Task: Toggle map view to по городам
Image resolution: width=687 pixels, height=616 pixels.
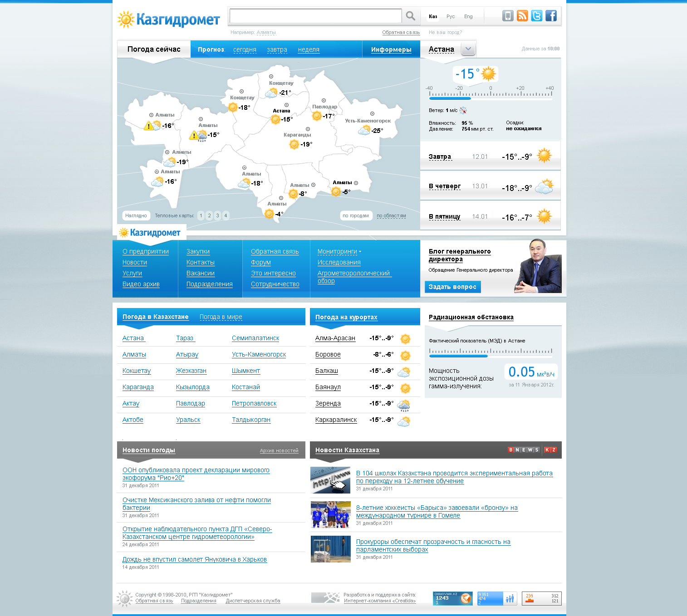Action: tap(356, 215)
